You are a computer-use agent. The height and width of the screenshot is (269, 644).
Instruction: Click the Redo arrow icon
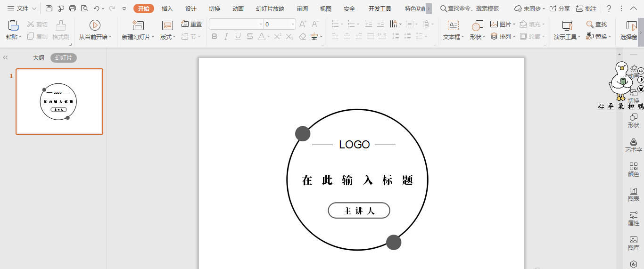coord(112,8)
